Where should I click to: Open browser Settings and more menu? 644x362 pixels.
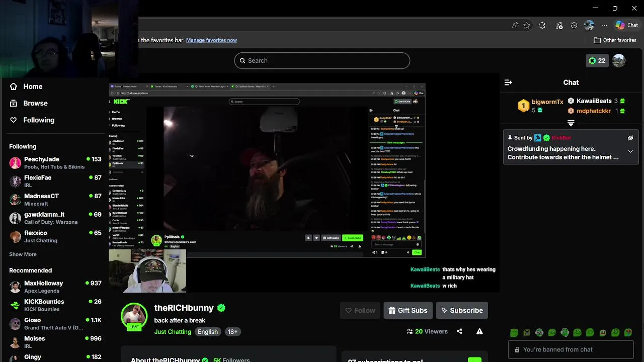pyautogui.click(x=604, y=25)
